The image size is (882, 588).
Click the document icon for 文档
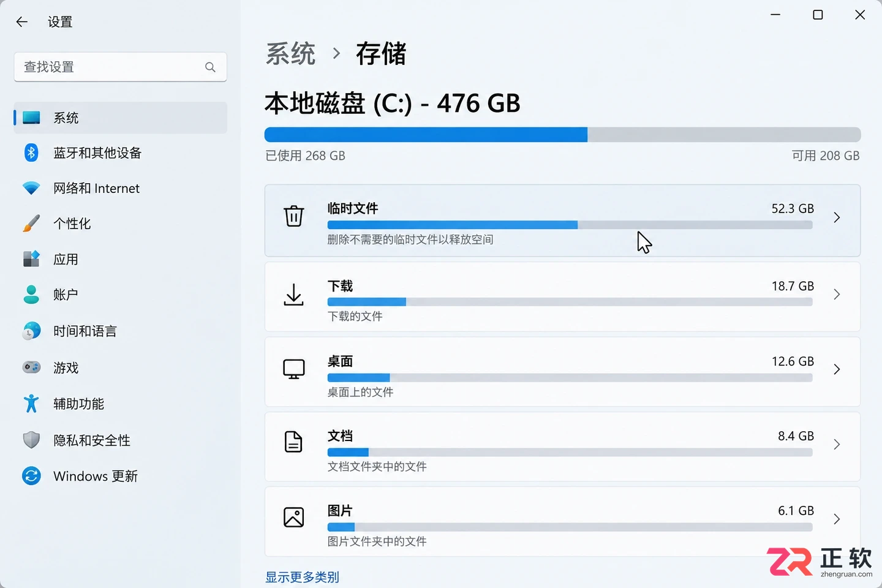point(294,442)
